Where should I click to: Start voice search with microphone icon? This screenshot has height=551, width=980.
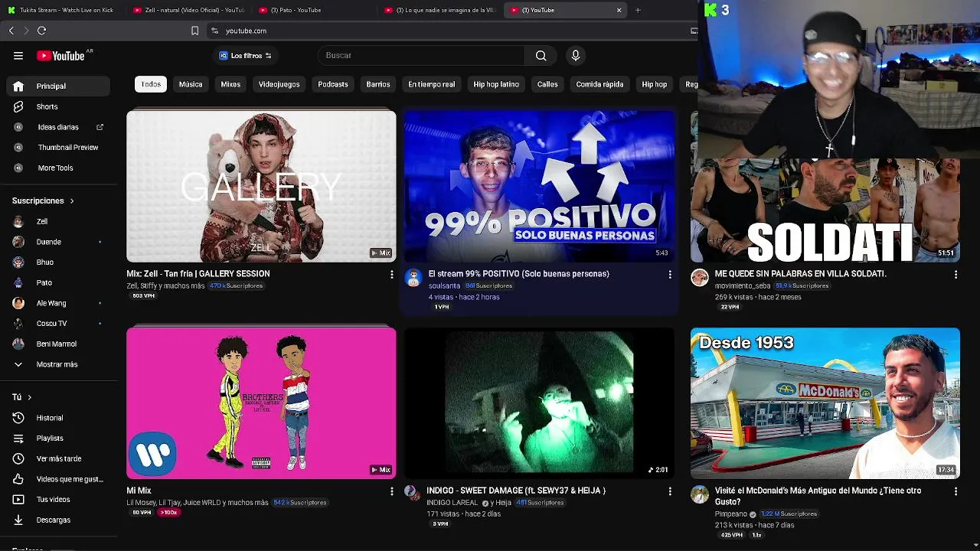pyautogui.click(x=576, y=56)
